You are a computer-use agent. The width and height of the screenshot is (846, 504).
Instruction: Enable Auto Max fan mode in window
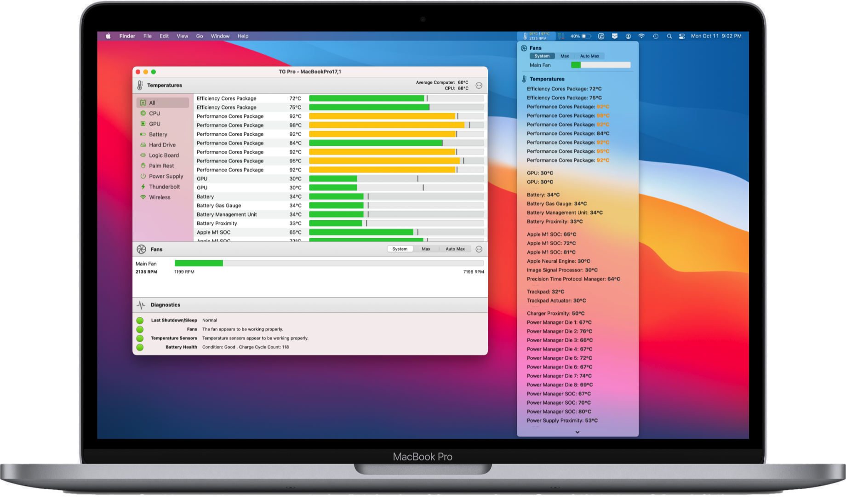pyautogui.click(x=455, y=249)
